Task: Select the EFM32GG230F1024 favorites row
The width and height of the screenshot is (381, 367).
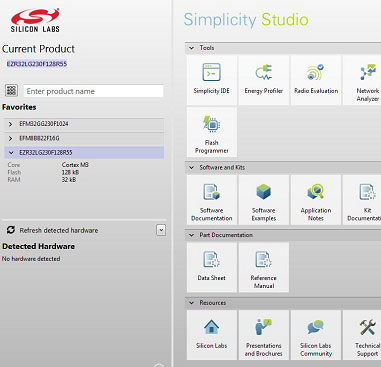Action: coord(84,124)
